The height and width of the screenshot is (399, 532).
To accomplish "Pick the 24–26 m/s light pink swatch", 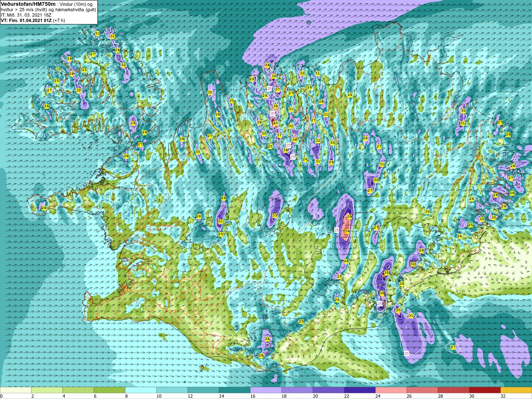I will point(391,390).
